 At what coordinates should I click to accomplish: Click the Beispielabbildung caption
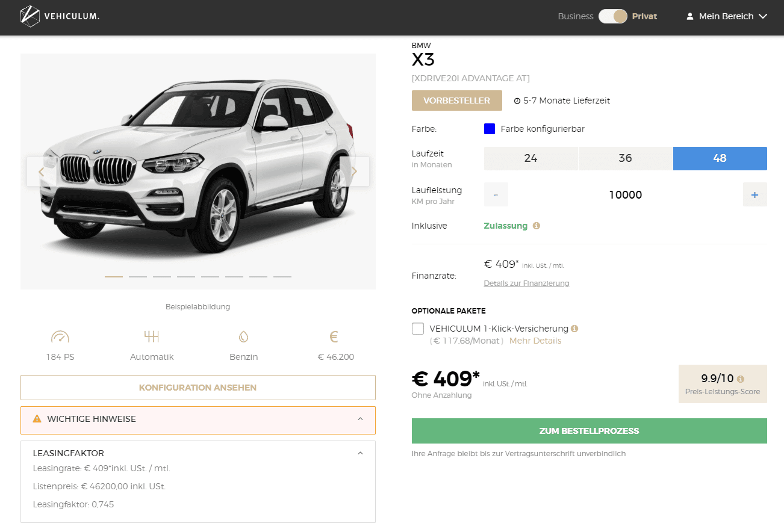click(x=198, y=307)
